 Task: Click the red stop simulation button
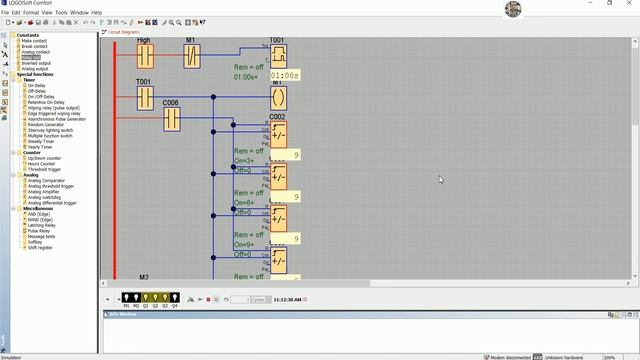[208, 300]
